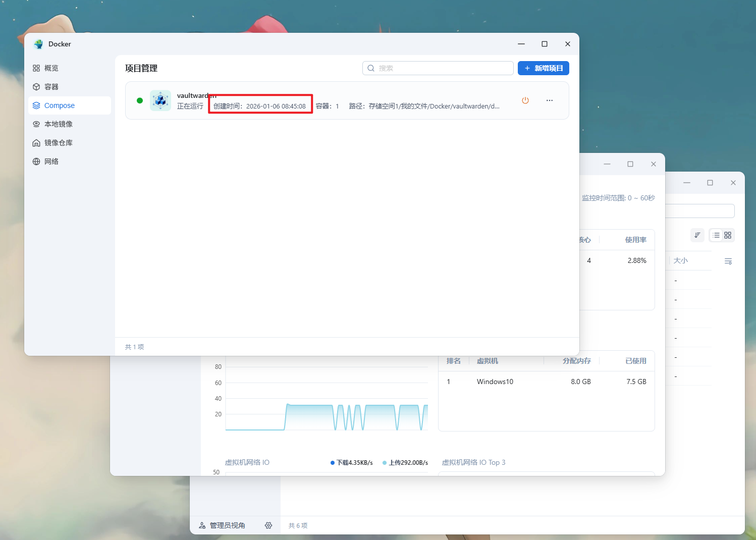Image resolution: width=756 pixels, height=540 pixels.
Task: Focus the 搜索 search field in Docker
Action: click(x=438, y=68)
